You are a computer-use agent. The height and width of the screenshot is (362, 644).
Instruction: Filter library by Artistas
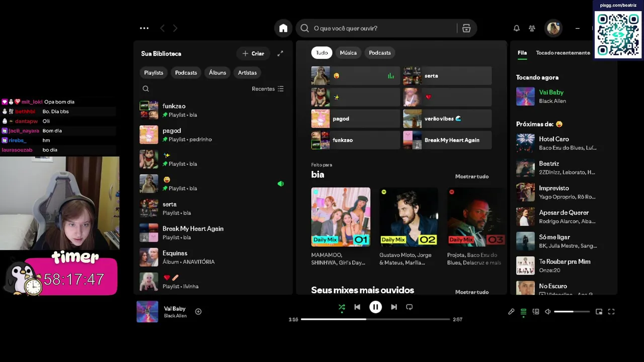247,73
